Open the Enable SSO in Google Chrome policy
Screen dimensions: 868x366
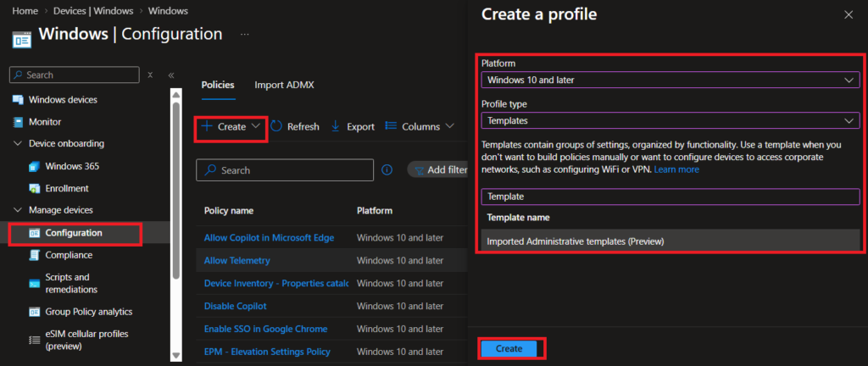(x=265, y=329)
